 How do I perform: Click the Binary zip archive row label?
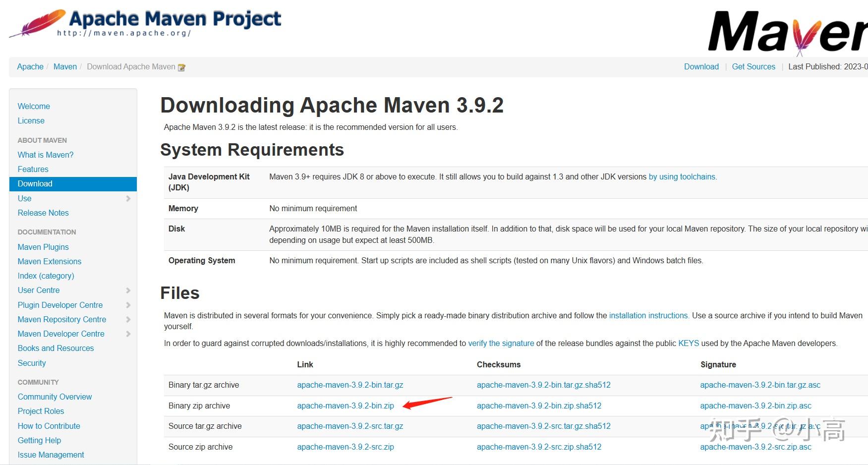(x=199, y=406)
